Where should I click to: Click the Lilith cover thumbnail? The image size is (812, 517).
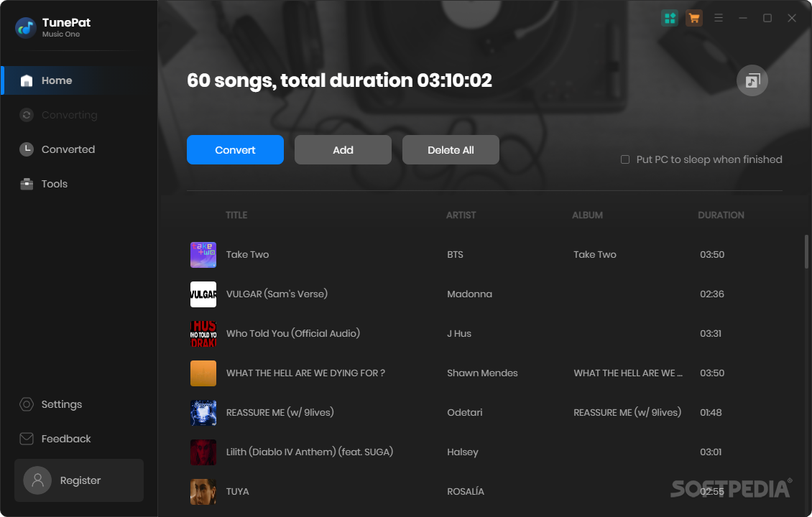(203, 452)
